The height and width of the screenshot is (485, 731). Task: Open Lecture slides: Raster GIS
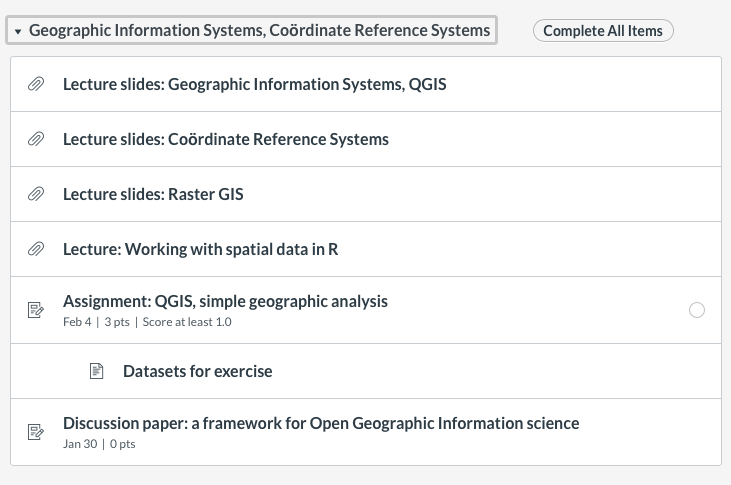[x=153, y=194]
